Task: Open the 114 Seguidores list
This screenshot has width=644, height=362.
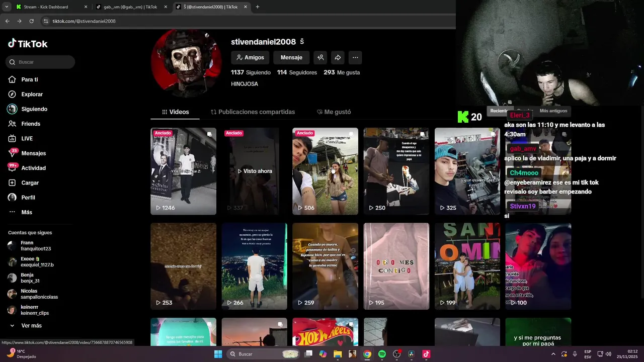Action: (x=297, y=72)
